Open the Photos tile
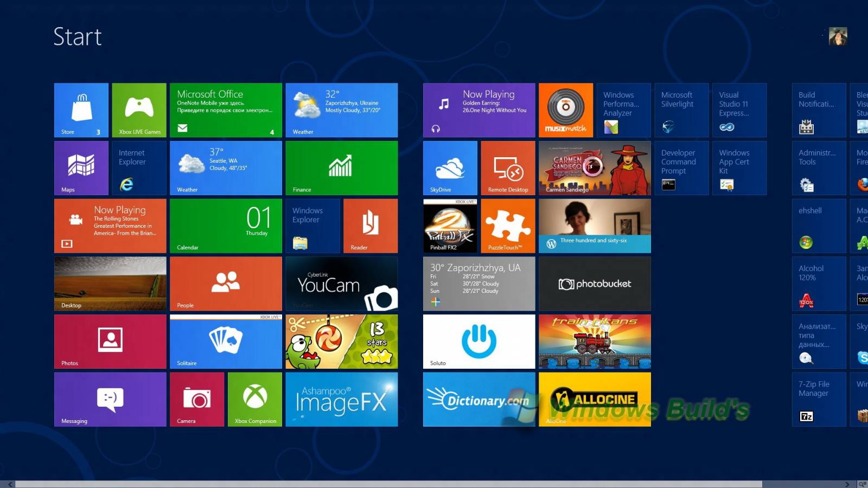Screen dimensions: 868x488 (110, 342)
